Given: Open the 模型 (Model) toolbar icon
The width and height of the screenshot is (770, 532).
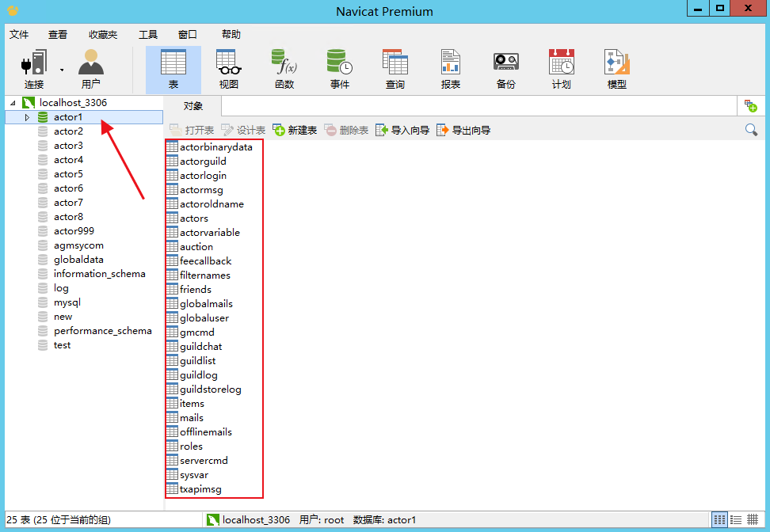Looking at the screenshot, I should tap(616, 69).
